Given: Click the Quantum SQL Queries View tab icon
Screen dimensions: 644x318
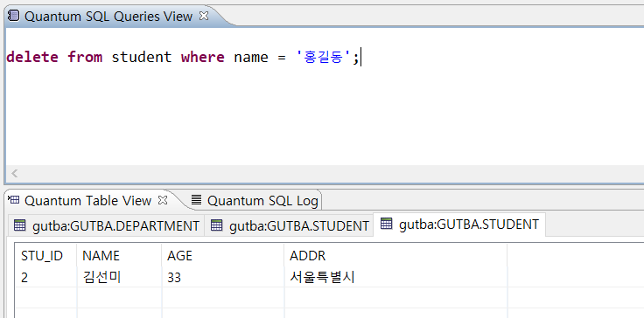Looking at the screenshot, I should tap(13, 16).
